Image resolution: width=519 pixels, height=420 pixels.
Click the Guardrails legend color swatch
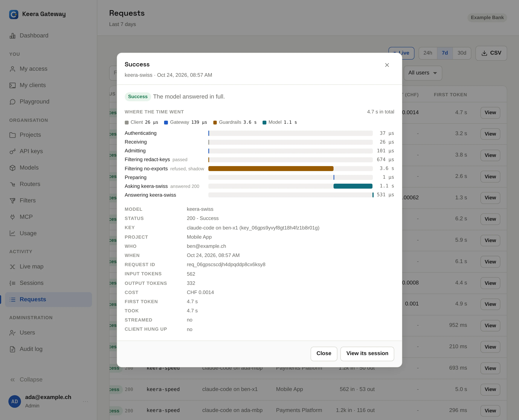(x=215, y=122)
